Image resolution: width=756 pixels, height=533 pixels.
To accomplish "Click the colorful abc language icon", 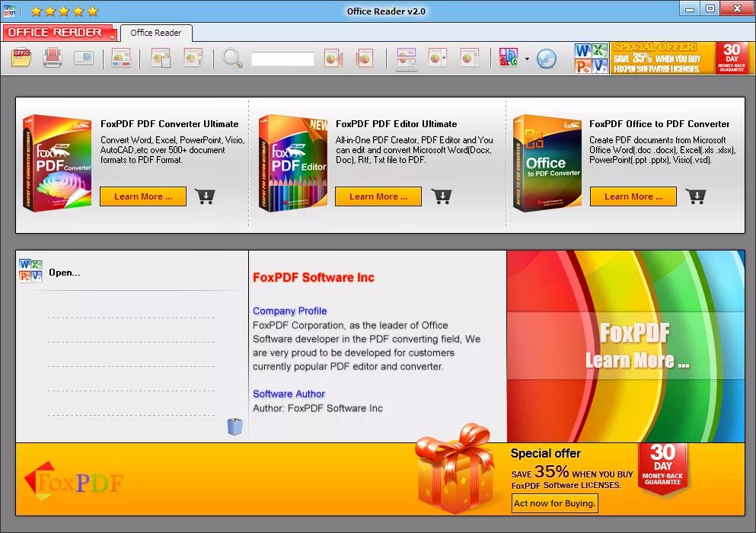I will [x=508, y=58].
